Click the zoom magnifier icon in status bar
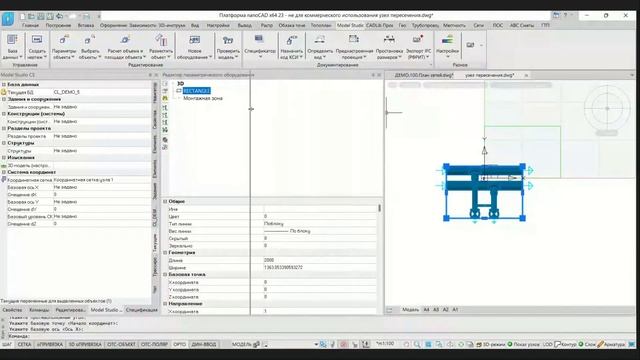 pos(417,344)
